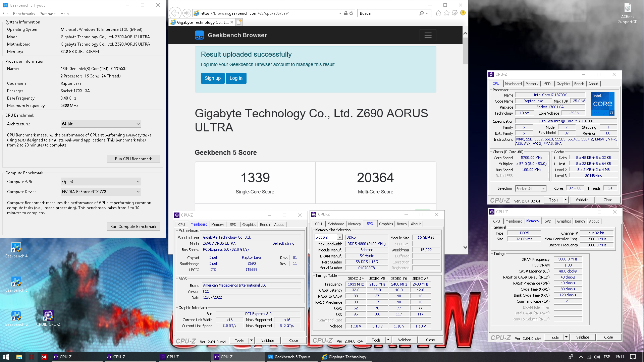Open Tools dropdown arrow in CPU-Z CPU window
Image resolution: width=644 pixels, height=362 pixels.
coord(566,200)
